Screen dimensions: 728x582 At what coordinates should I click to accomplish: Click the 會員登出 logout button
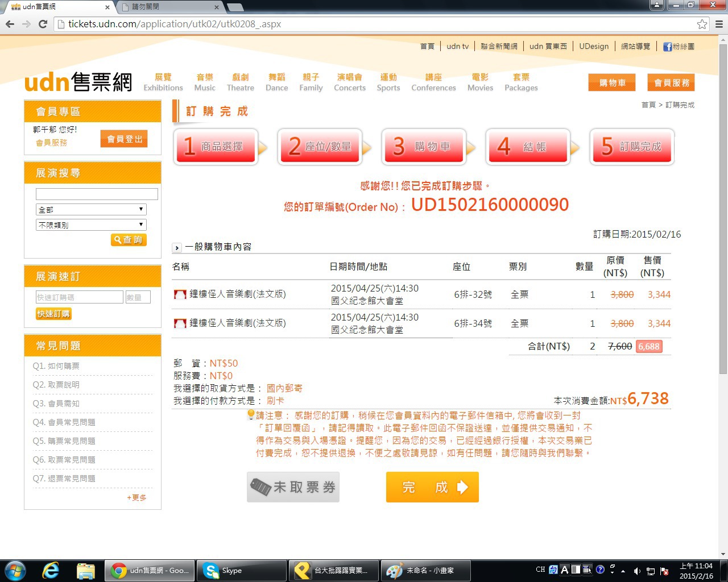124,139
